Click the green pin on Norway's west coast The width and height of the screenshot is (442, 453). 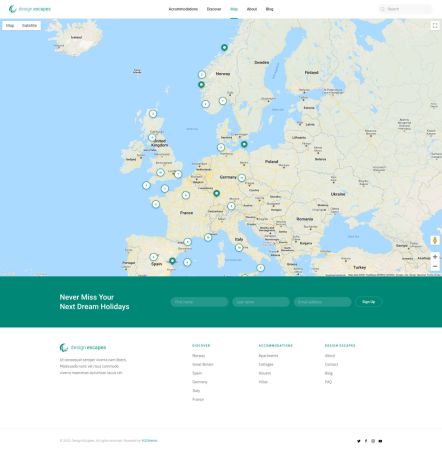(201, 84)
